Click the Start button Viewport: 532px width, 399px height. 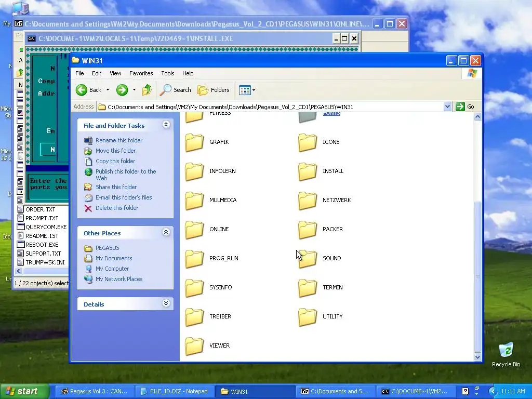24,392
